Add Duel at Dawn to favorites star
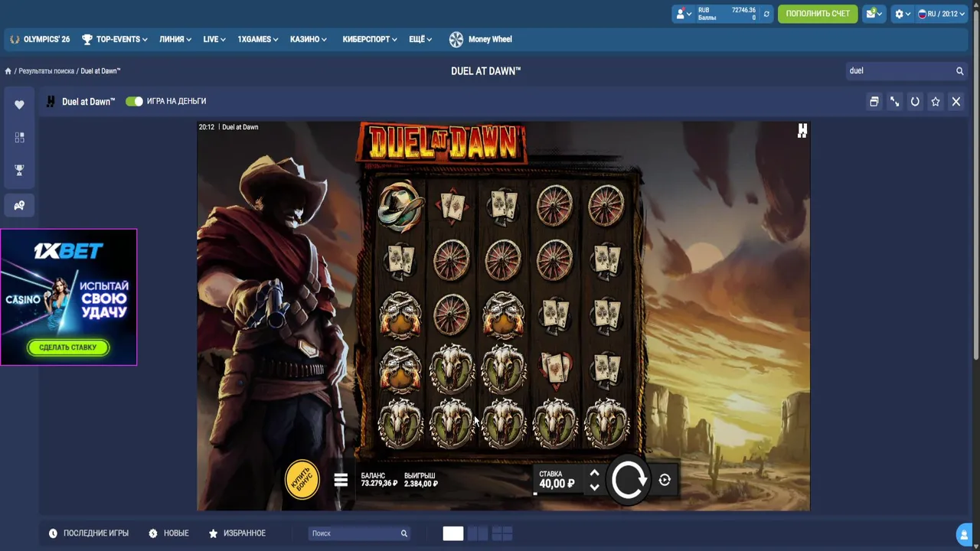This screenshot has width=980, height=551. coord(936,101)
